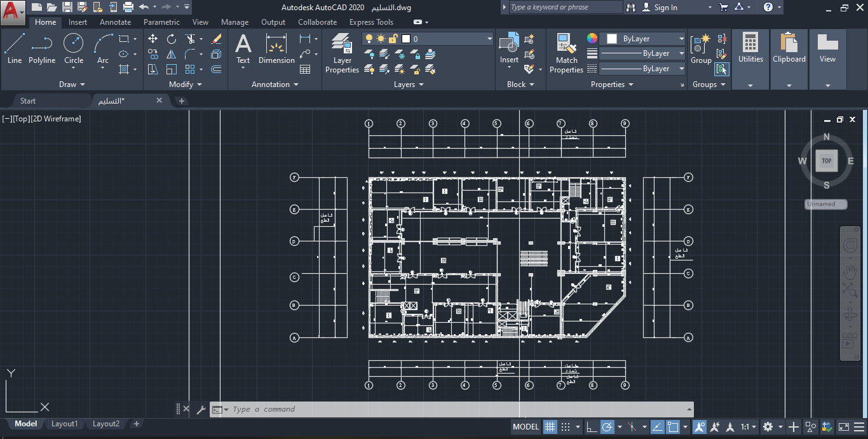Screen dimensions: 868x439
Task: Select the Arc tool
Action: (102, 46)
